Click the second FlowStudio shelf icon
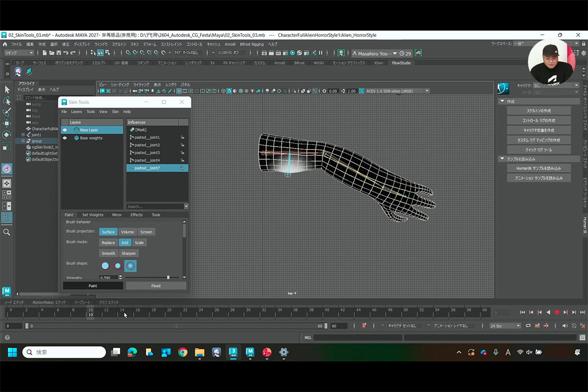Screen dimensions: 588x392 pyautogui.click(x=29, y=72)
